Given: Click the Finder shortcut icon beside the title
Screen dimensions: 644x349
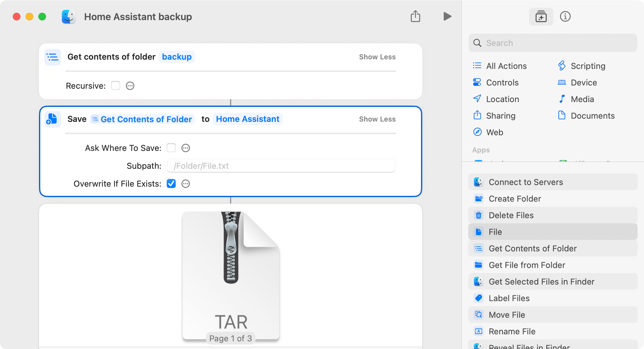Looking at the screenshot, I should click(x=68, y=17).
